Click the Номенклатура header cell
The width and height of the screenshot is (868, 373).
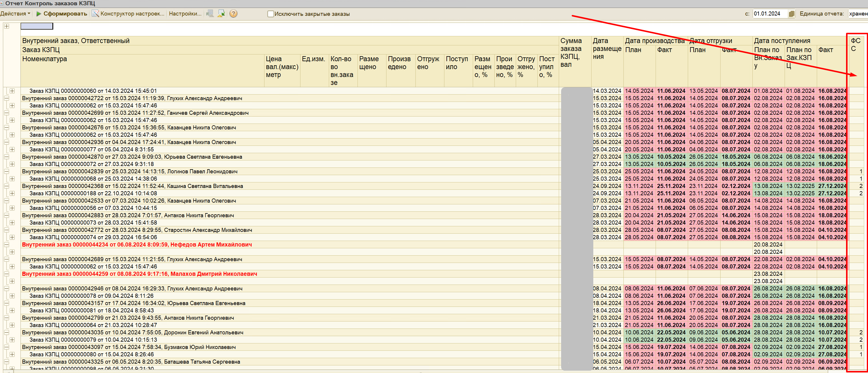pos(142,71)
